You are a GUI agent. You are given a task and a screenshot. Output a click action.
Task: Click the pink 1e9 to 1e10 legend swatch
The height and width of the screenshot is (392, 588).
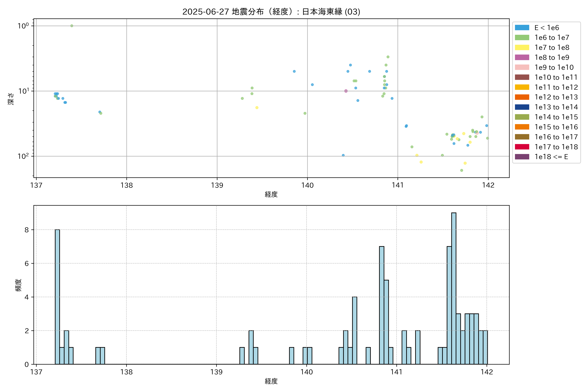[x=522, y=67]
